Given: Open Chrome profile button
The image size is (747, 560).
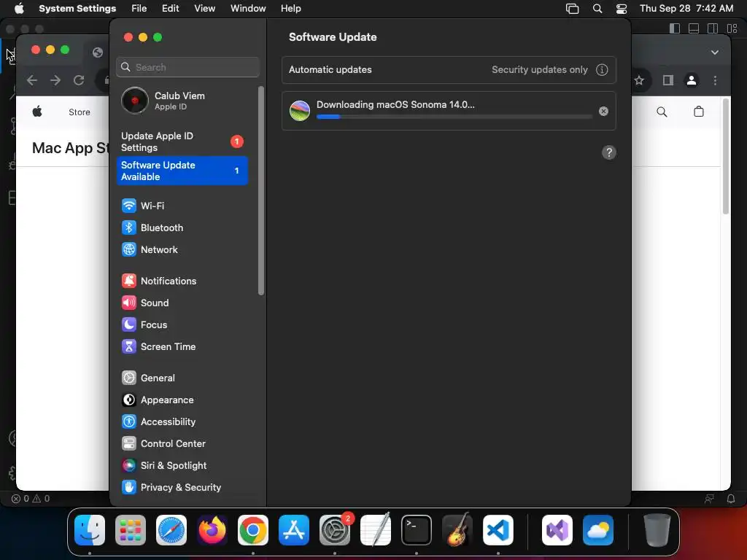Looking at the screenshot, I should pyautogui.click(x=692, y=80).
